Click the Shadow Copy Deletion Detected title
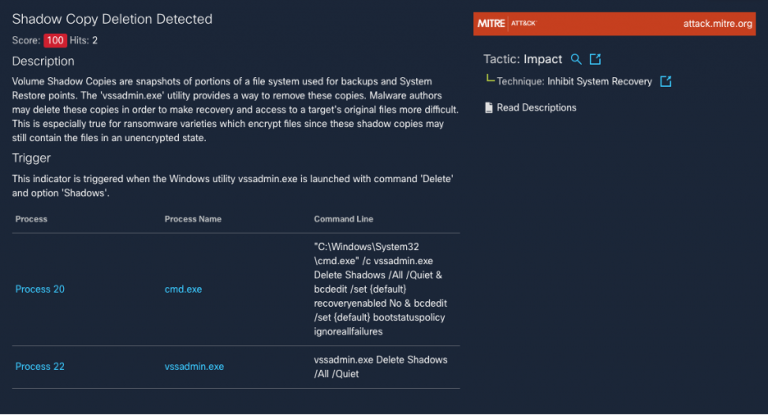This screenshot has width=768, height=415. (x=112, y=19)
